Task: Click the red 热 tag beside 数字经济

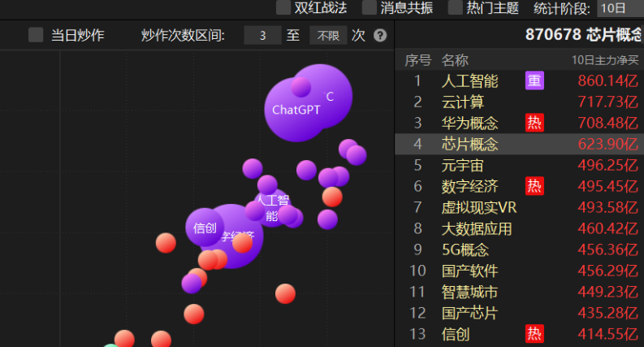Action: pos(534,186)
